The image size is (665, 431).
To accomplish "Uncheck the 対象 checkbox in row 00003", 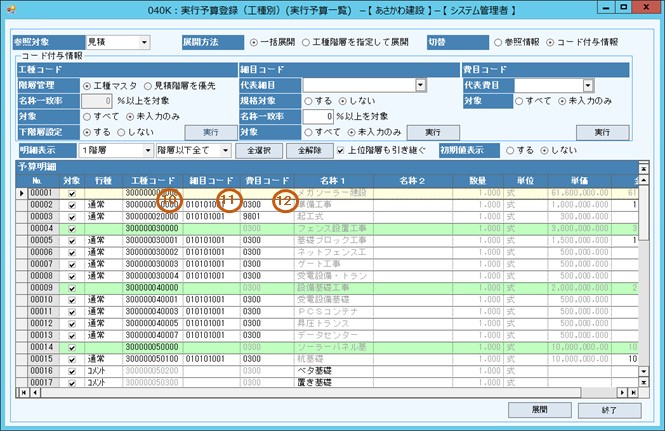I will (71, 217).
